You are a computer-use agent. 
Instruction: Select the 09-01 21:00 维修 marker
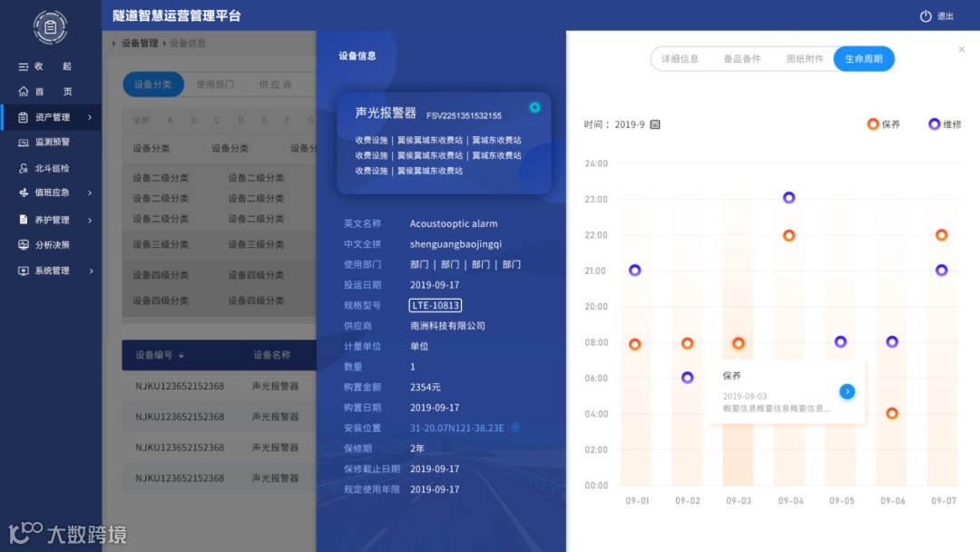click(x=635, y=270)
